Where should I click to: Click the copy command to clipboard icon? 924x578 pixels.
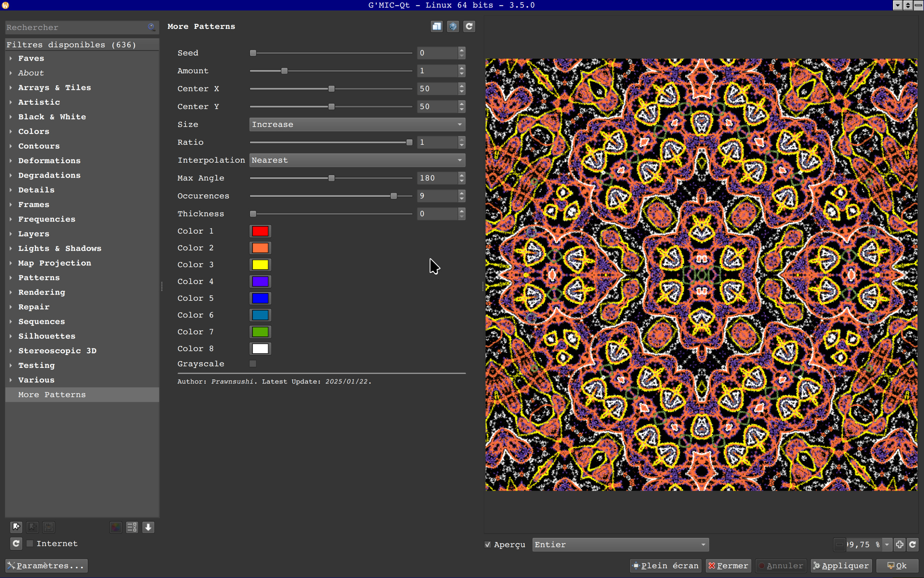pyautogui.click(x=437, y=26)
